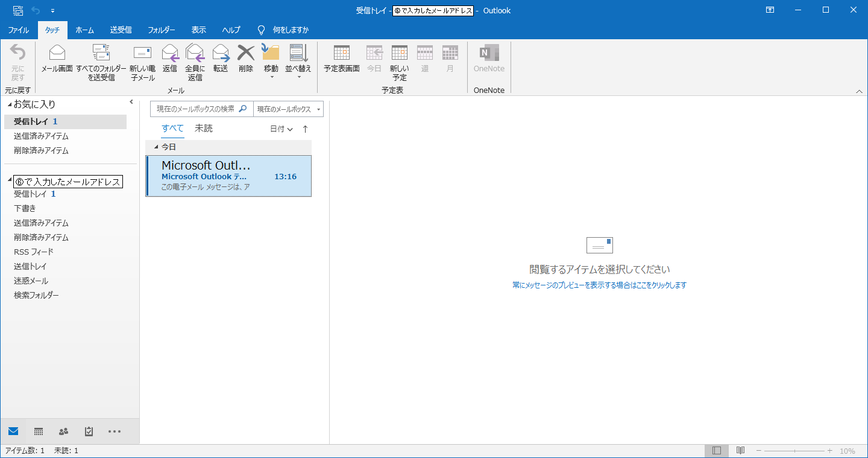Adjust the zoom slider in the status bar
Screen dimensions: 868x458
pos(794,451)
